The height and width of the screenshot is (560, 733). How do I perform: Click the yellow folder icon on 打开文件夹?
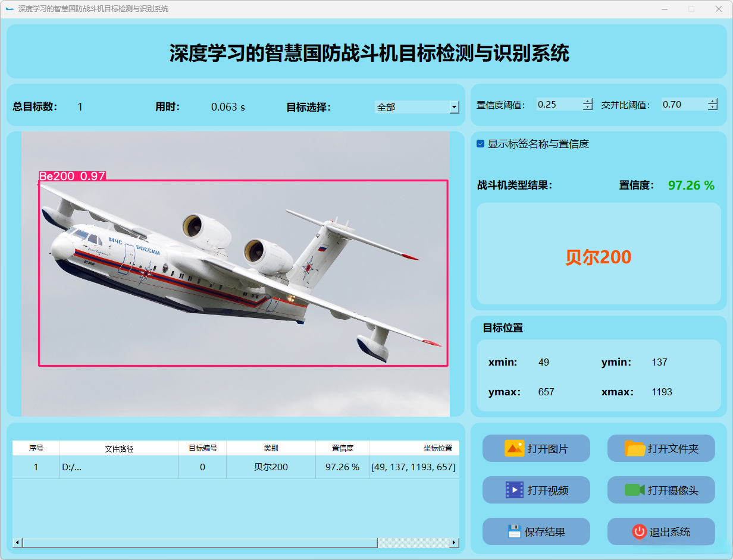click(635, 448)
